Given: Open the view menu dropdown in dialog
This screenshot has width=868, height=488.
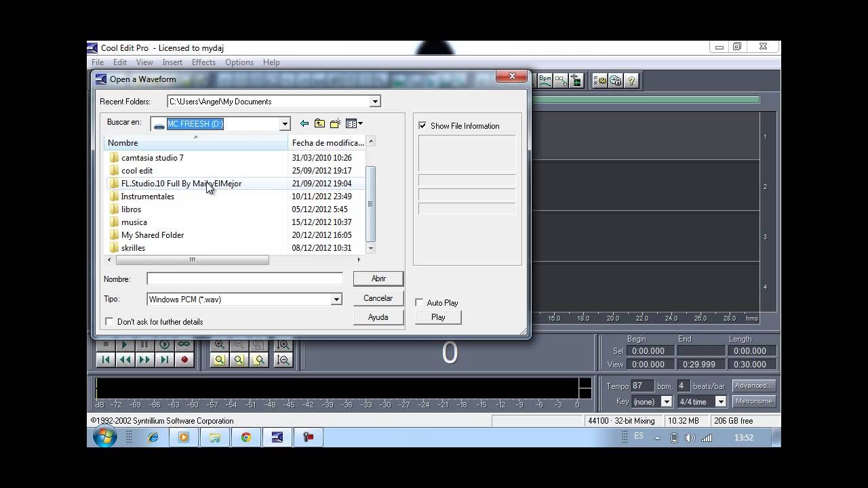Looking at the screenshot, I should click(x=354, y=123).
